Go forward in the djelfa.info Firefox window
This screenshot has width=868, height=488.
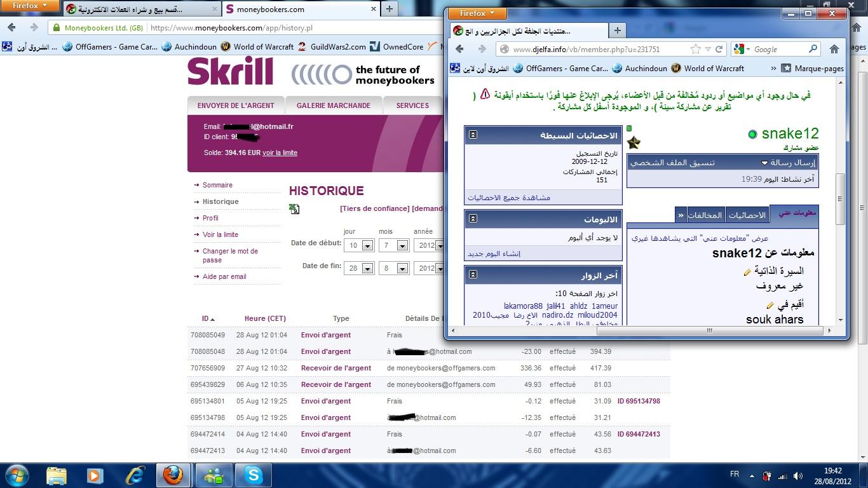482,49
